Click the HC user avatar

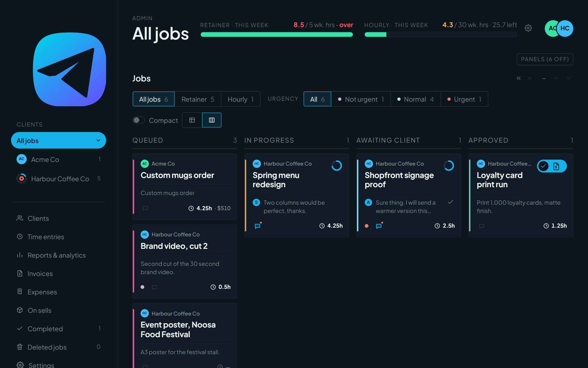(565, 29)
